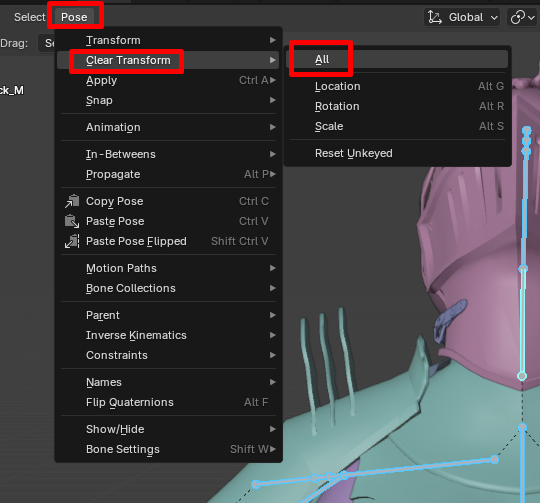Open the pivot point icon dropdown
Viewport: 540px width, 503px height.
[522, 17]
